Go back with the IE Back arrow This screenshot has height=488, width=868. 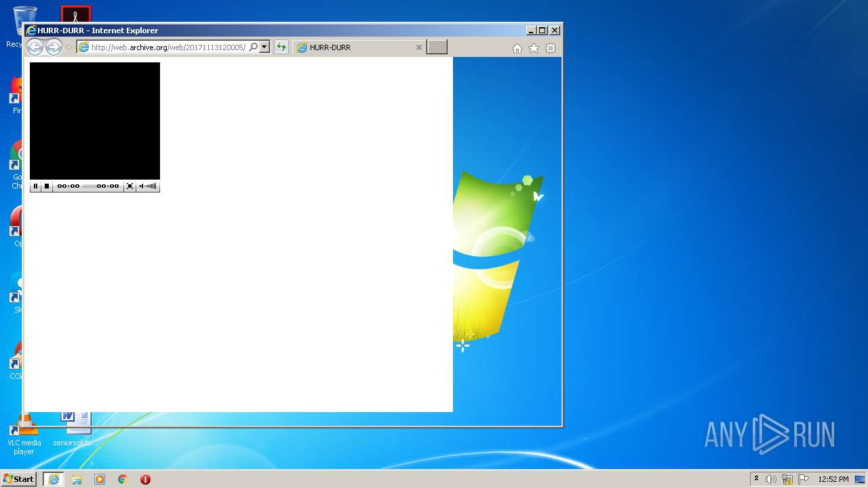pos(35,47)
